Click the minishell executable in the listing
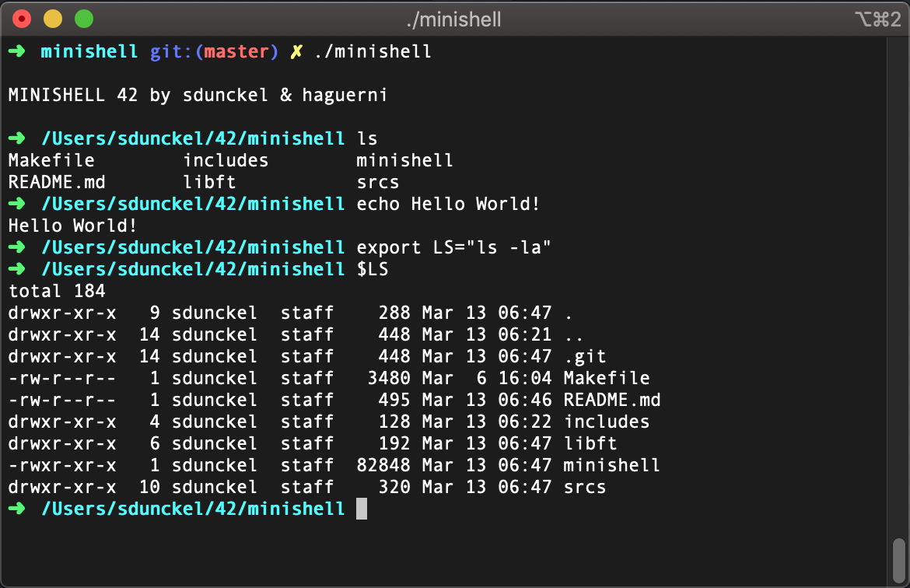Image resolution: width=910 pixels, height=588 pixels. 611,464
